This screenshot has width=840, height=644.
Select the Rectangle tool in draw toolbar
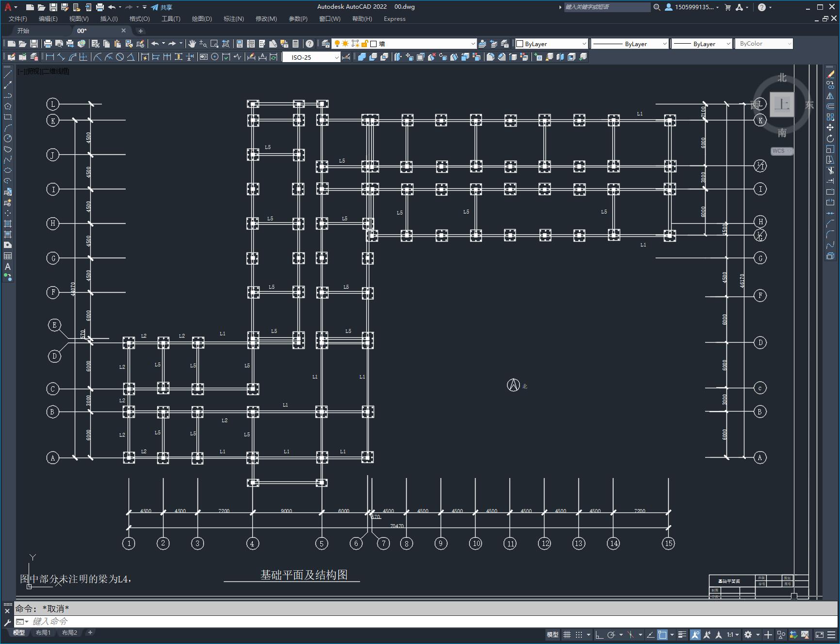[8, 117]
